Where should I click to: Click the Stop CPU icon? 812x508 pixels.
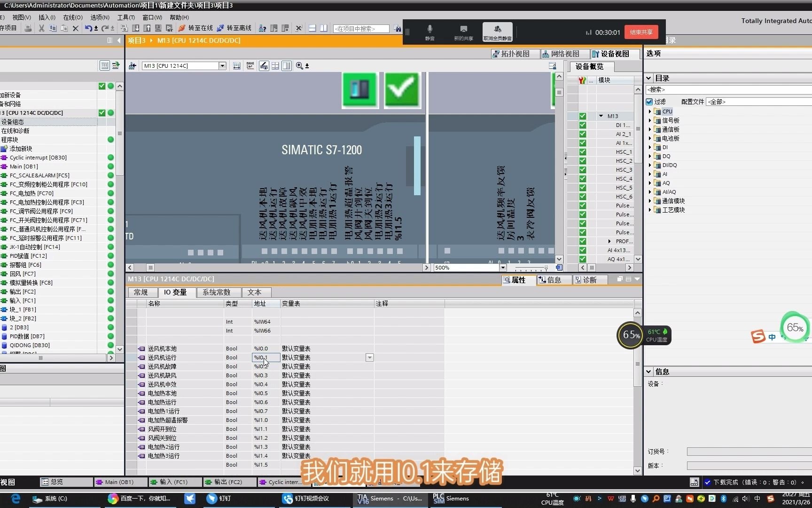click(285, 28)
